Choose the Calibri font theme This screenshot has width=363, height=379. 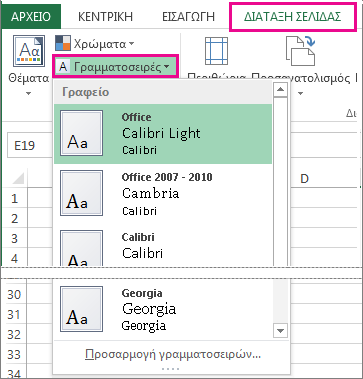163,246
